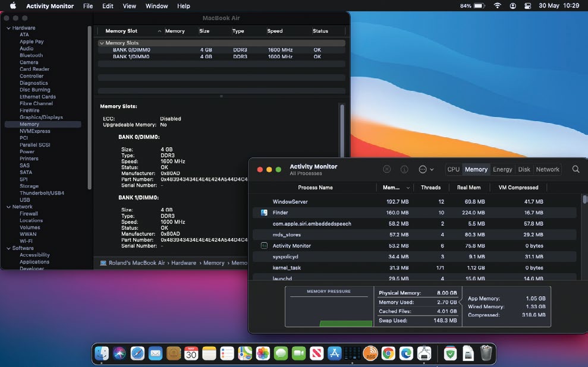Click Hardware in the path bar
Viewport: 588px width, 367px height.
(x=184, y=263)
